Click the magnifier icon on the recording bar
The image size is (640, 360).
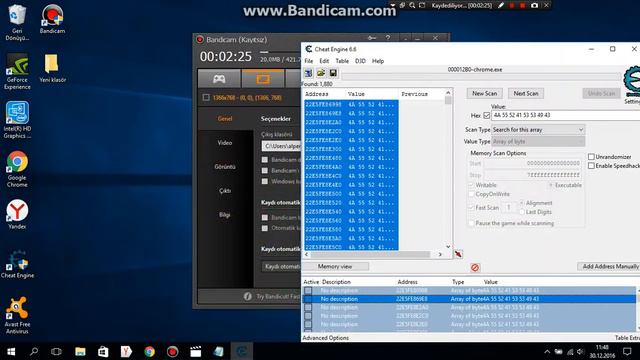tap(412, 5)
